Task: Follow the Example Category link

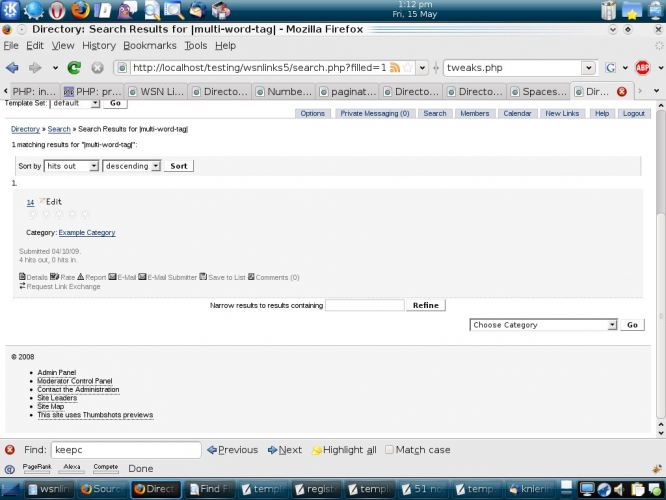Action: [x=86, y=233]
